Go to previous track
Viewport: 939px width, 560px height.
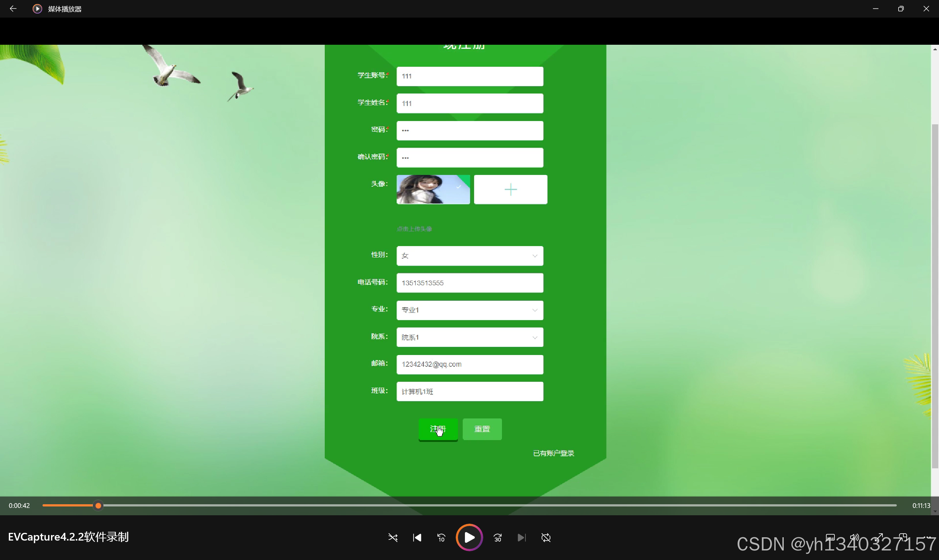417,537
